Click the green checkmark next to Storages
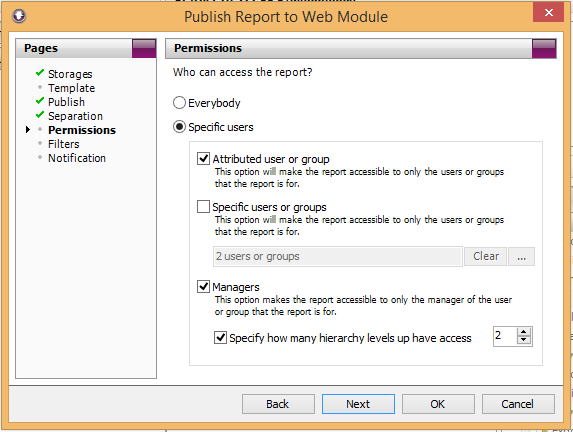Screen dimensions: 573x432 click(40, 73)
